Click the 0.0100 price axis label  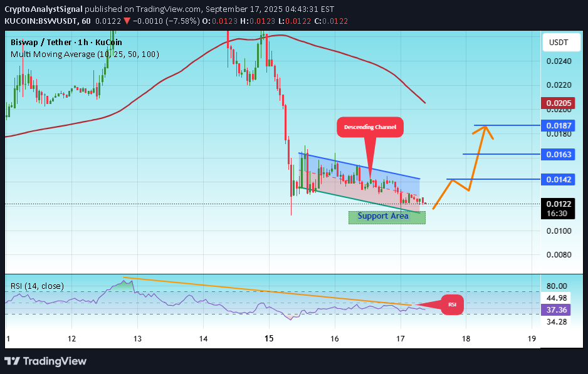[559, 231]
